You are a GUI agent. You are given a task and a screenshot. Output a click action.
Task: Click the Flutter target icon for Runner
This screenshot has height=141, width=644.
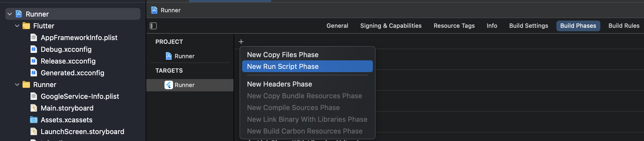169,85
